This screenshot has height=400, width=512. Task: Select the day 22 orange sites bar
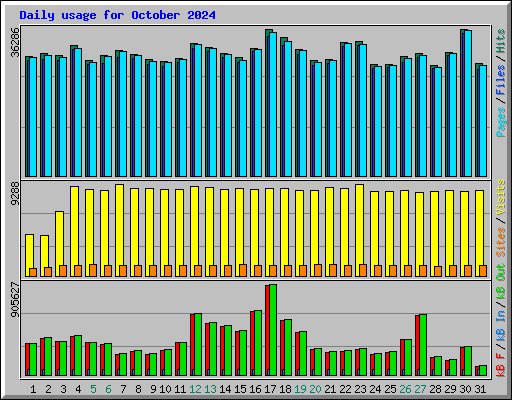[348, 271]
